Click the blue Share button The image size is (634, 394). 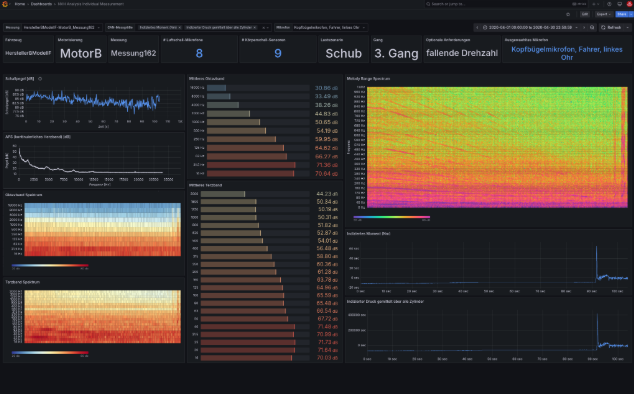[621, 14]
